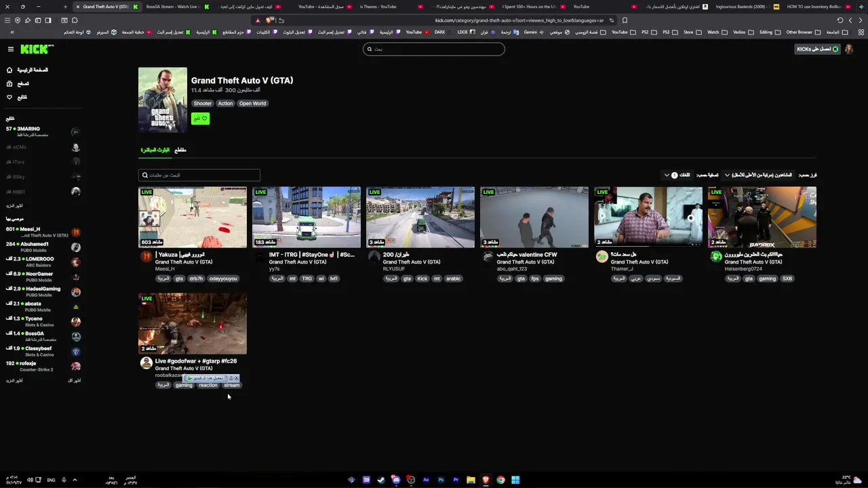Click the fps tag on valentine stream
The width and height of the screenshot is (868, 488).
(x=535, y=279)
